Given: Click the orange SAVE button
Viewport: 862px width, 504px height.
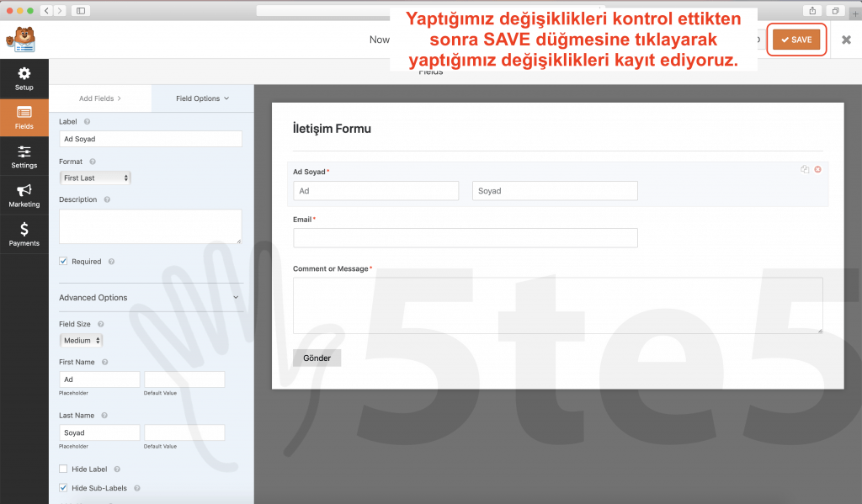Looking at the screenshot, I should pos(795,40).
